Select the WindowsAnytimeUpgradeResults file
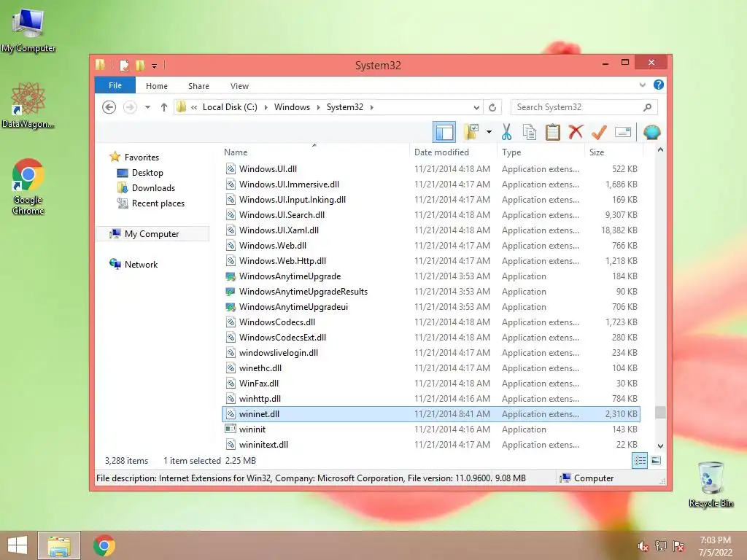 click(431, 292)
